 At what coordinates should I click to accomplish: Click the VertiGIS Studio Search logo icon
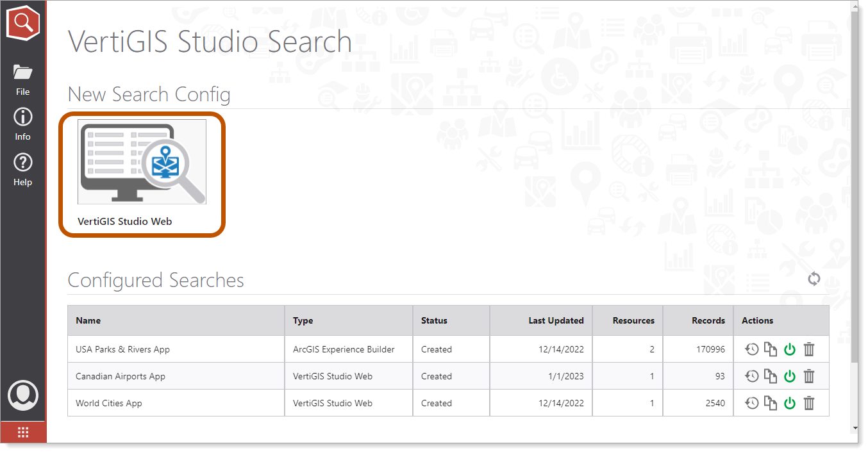point(23,23)
